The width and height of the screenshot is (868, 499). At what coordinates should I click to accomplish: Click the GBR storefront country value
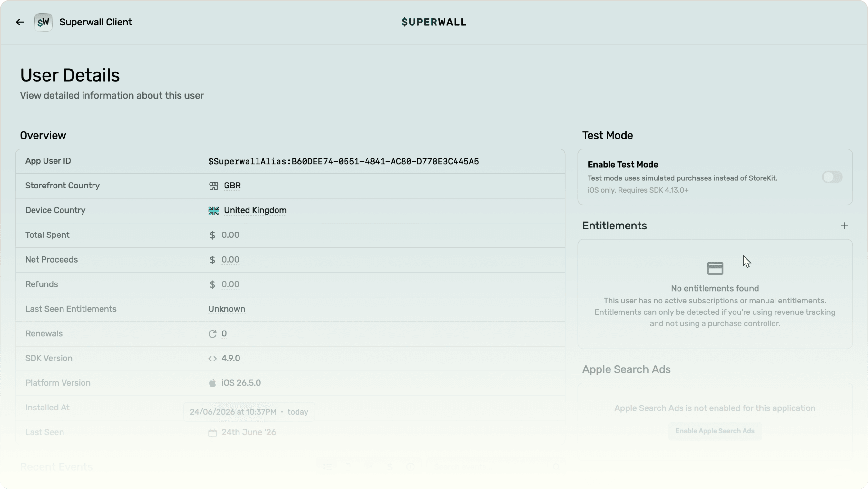232,186
